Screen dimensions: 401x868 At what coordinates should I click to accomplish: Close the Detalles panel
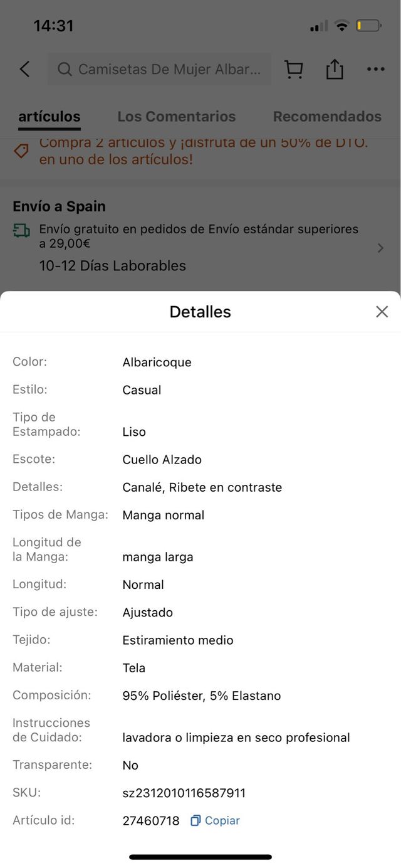pyautogui.click(x=382, y=312)
